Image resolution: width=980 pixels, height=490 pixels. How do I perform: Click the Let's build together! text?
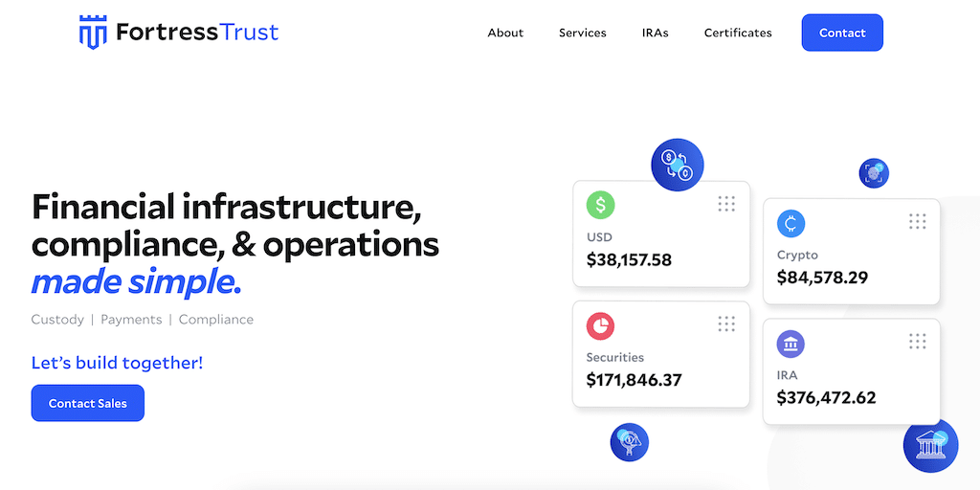coord(118,363)
